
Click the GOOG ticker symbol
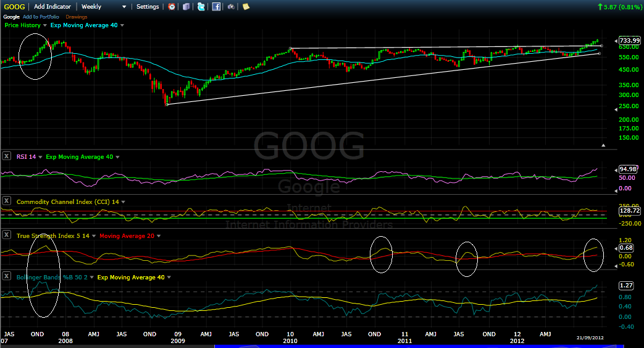click(14, 7)
